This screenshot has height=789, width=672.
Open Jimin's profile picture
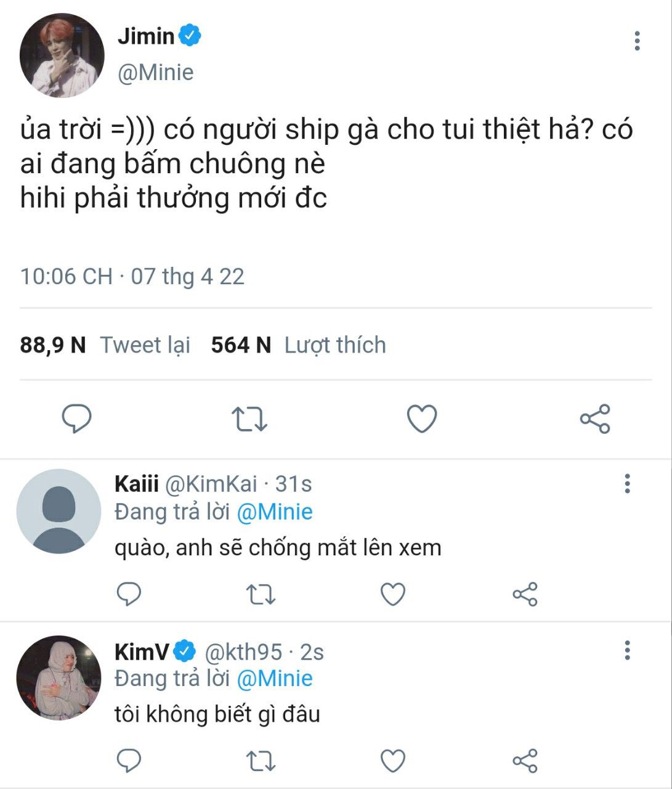click(62, 55)
